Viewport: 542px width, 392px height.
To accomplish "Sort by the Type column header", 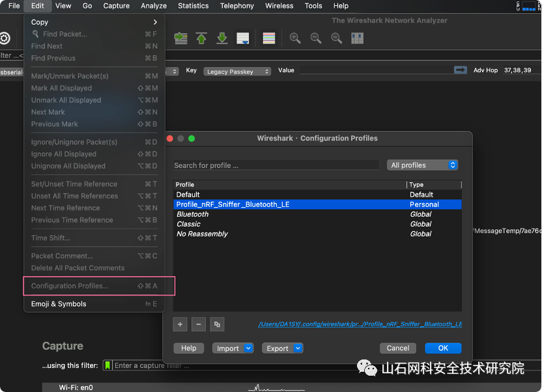I will point(434,185).
